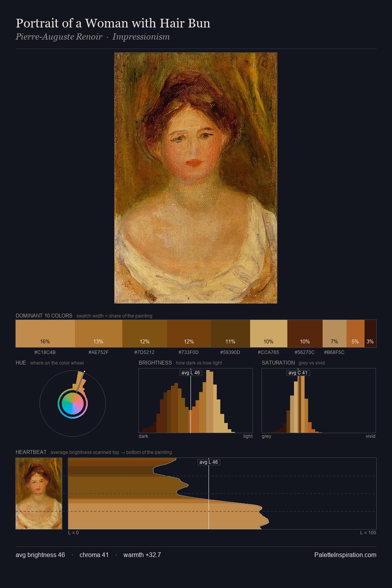Select the 11% dark brown swatch
This screenshot has width=392, height=588.
[x=230, y=334]
